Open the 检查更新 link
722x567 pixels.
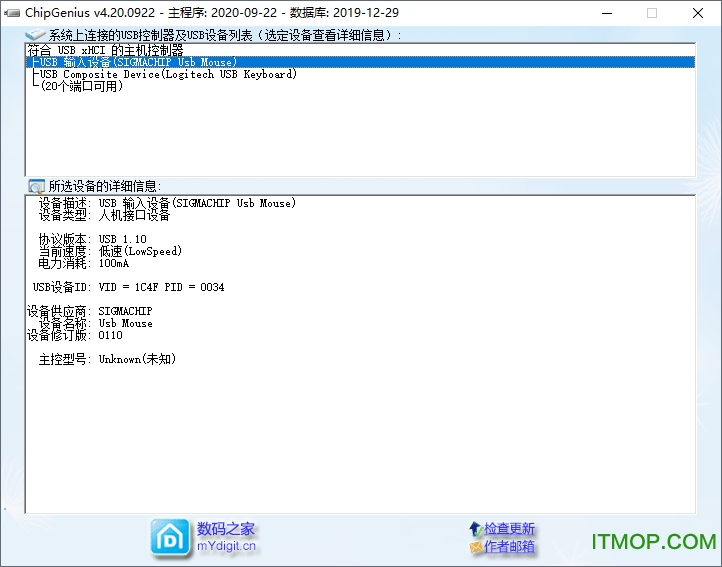[509, 529]
